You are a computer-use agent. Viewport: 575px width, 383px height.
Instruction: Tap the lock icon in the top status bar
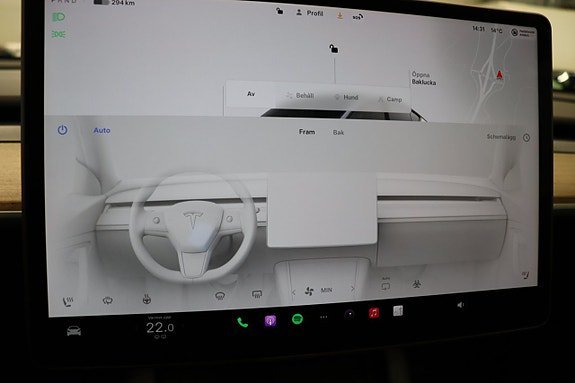(x=279, y=11)
